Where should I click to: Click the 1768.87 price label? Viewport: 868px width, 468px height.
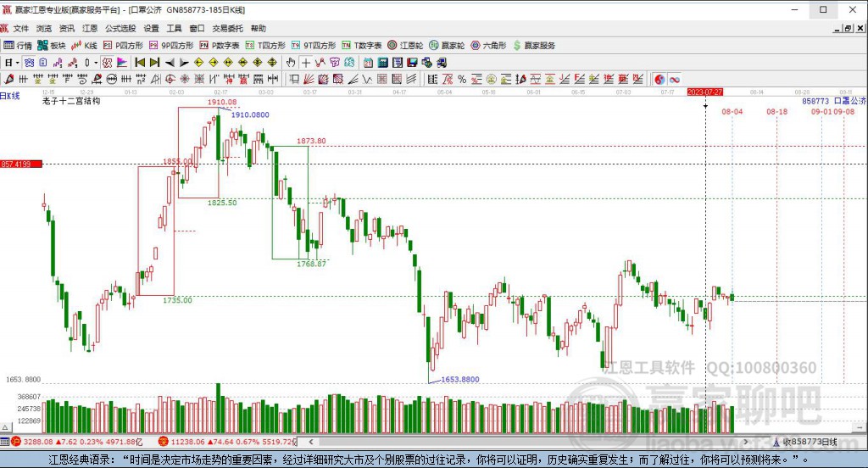click(x=311, y=264)
